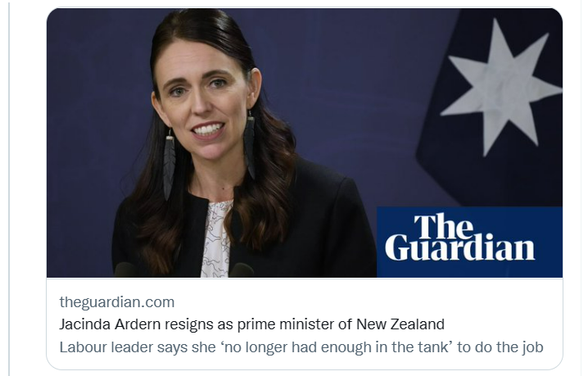The image size is (588, 376).
Task: Click the dark flag fabric beside the star
Action: [x=442, y=169]
